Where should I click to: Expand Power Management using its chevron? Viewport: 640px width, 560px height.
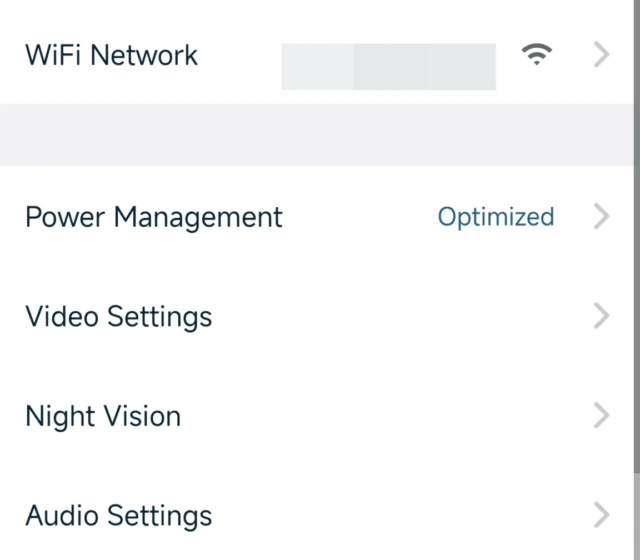(601, 216)
